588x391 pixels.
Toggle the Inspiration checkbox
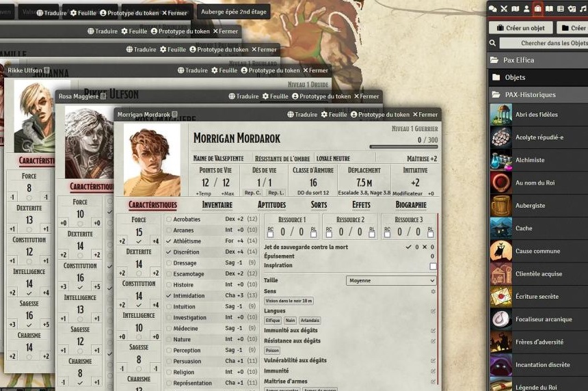point(433,266)
